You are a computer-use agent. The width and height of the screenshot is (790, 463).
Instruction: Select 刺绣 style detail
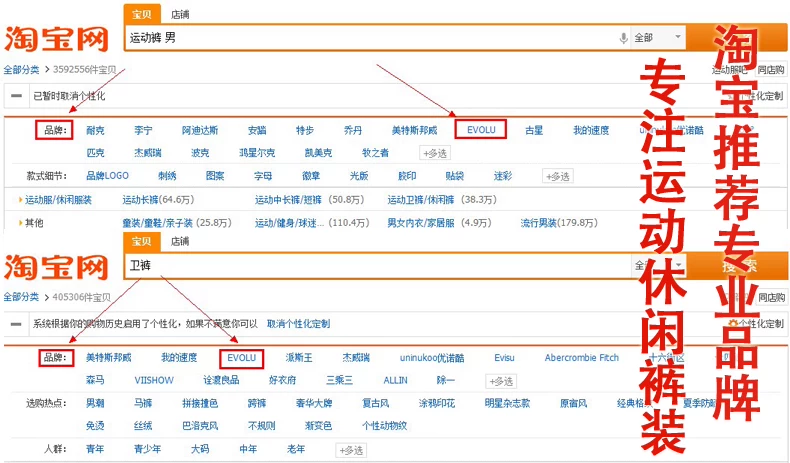tap(167, 176)
